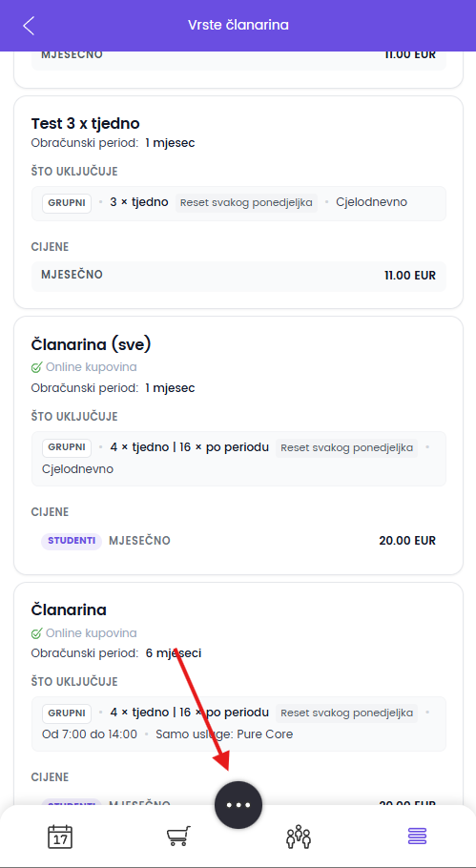
Task: Open the calendar tab icon
Action: point(60,836)
